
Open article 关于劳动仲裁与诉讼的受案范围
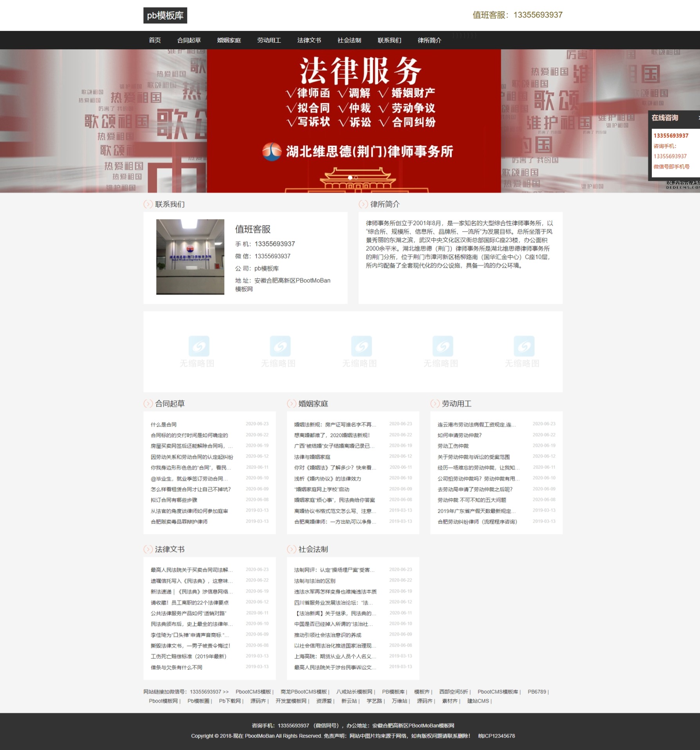[474, 457]
